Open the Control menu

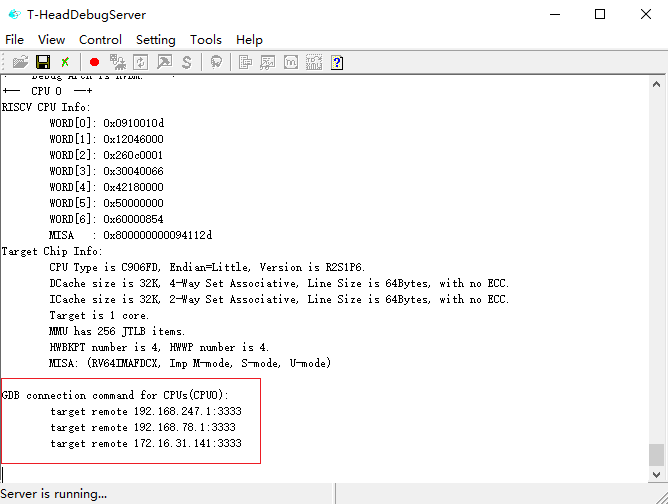(x=100, y=39)
